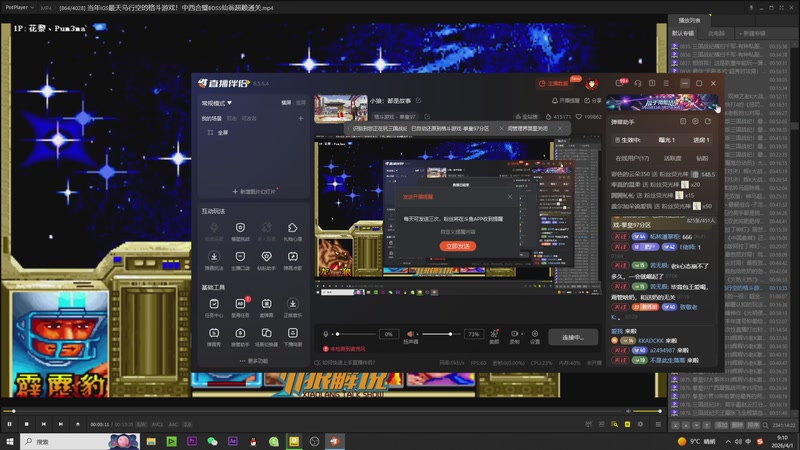Image resolution: width=800 pixels, height=450 pixels.
Task: Click the 分享 share button
Action: 593,101
